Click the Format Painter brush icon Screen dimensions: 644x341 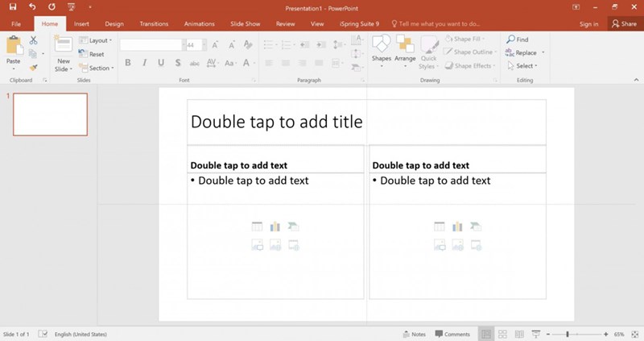pyautogui.click(x=33, y=68)
